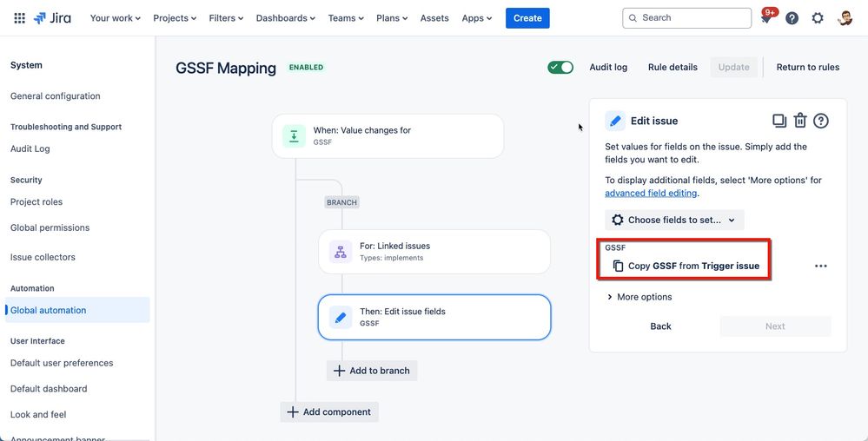Click the Back button

(x=660, y=326)
